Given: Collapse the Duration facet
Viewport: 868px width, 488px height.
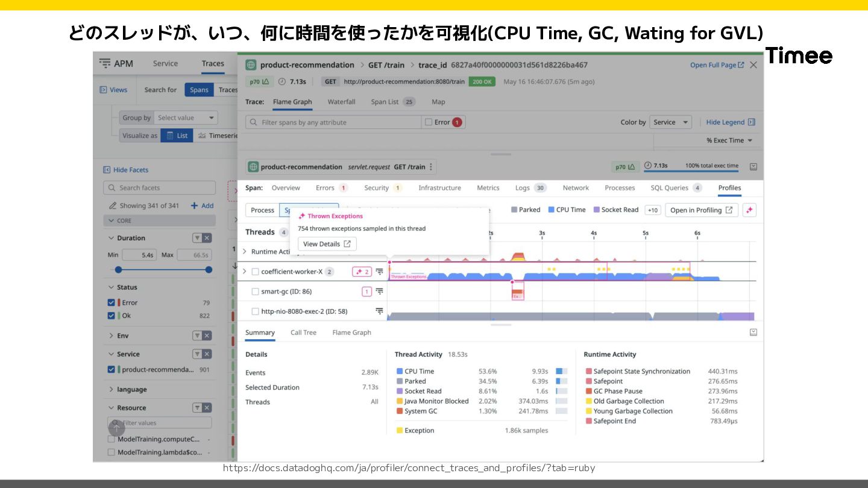Looking at the screenshot, I should pos(112,238).
